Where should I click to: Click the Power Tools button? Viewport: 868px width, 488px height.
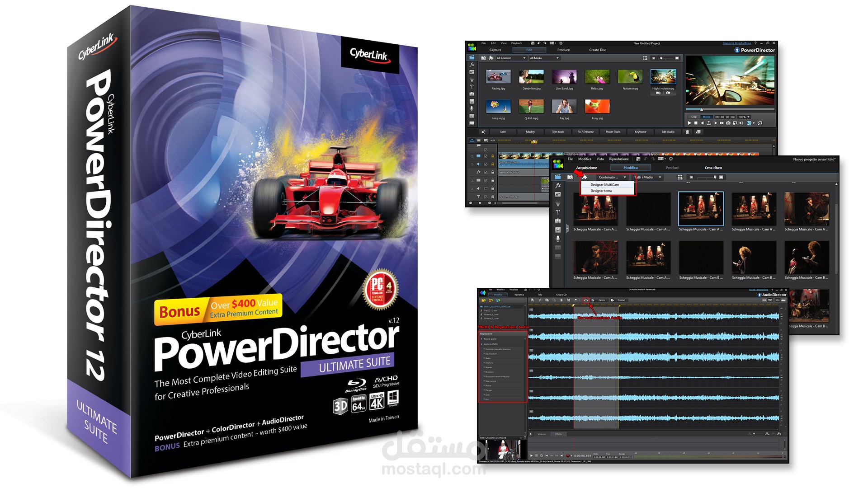click(613, 132)
